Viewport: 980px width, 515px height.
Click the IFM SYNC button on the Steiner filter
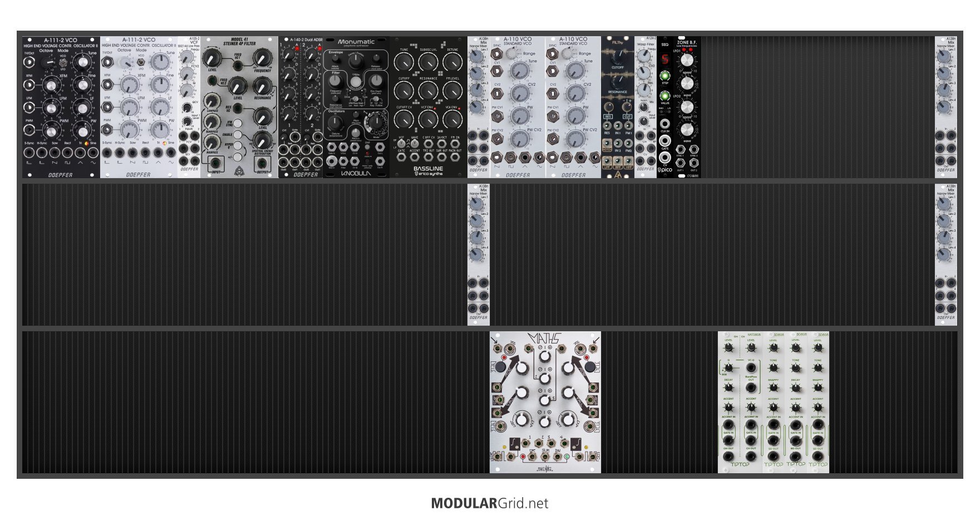[238, 124]
